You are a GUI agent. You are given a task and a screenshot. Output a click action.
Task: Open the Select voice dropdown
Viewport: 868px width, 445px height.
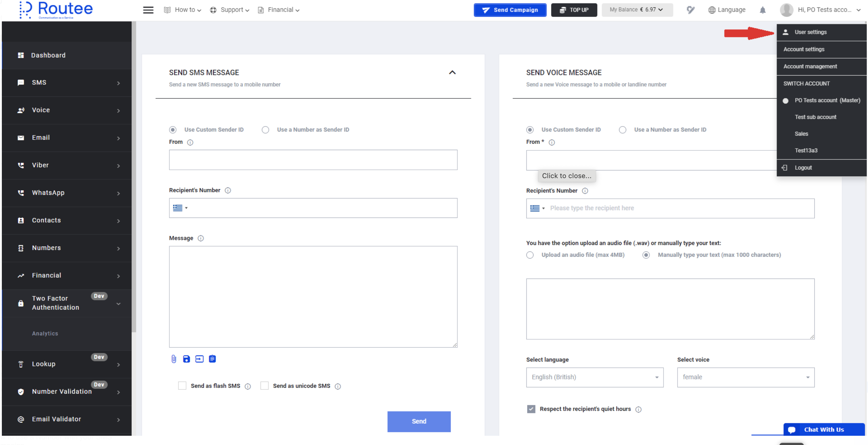click(x=745, y=377)
